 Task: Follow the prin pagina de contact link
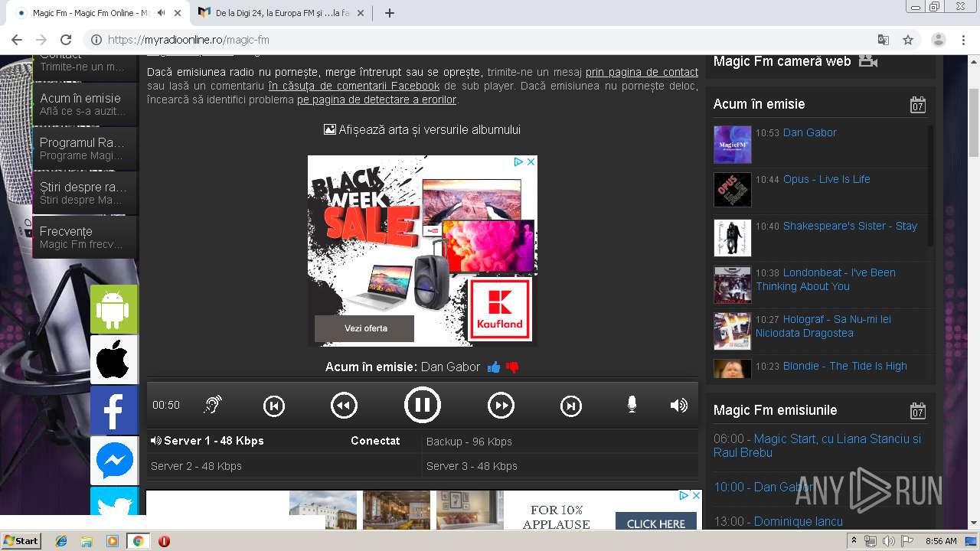pos(642,72)
